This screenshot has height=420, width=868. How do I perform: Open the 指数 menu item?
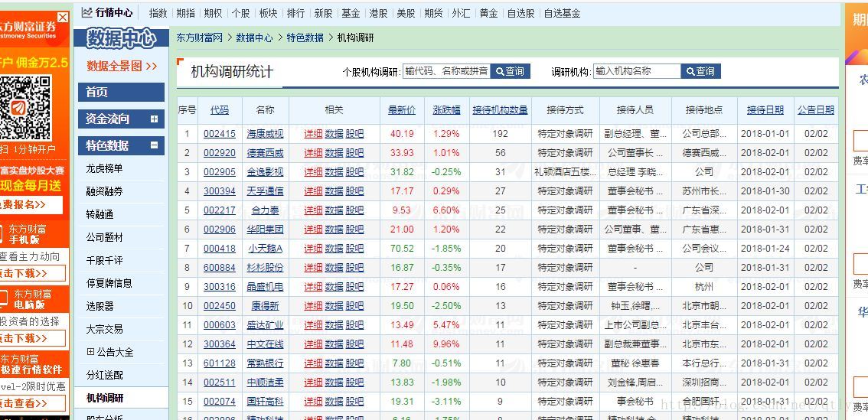158,13
